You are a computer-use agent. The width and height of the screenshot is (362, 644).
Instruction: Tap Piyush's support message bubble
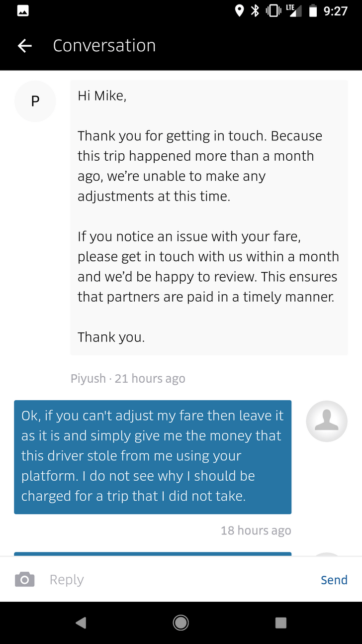coord(209,217)
